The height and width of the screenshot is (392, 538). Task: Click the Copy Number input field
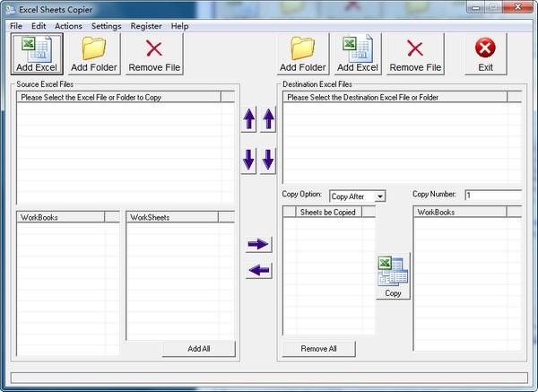point(492,195)
